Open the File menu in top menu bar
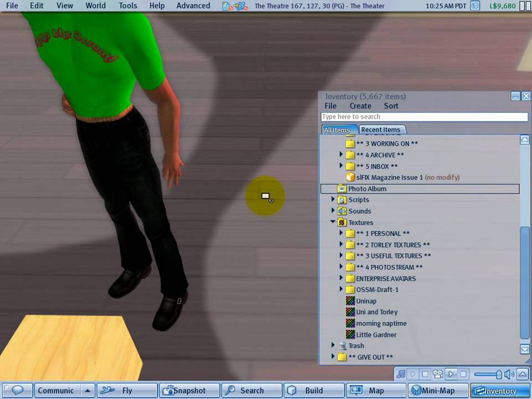The height and width of the screenshot is (399, 532). pos(12,6)
